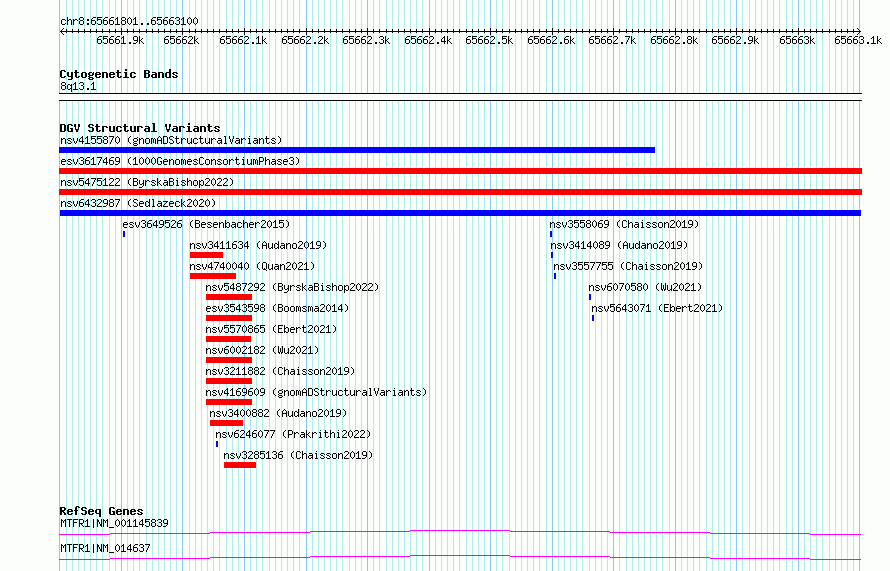Open nsv6070580 Wu2021 variant
890x571 pixels.
(x=645, y=287)
